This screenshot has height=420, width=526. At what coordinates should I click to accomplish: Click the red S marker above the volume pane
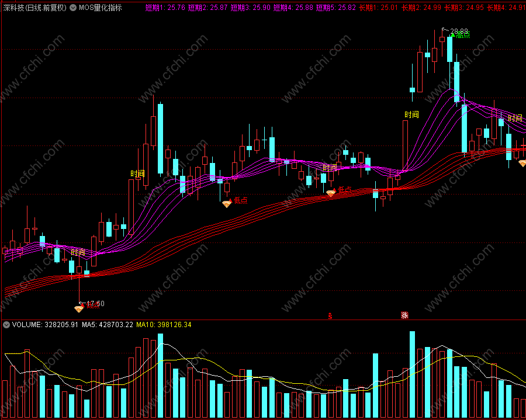pos(330,316)
